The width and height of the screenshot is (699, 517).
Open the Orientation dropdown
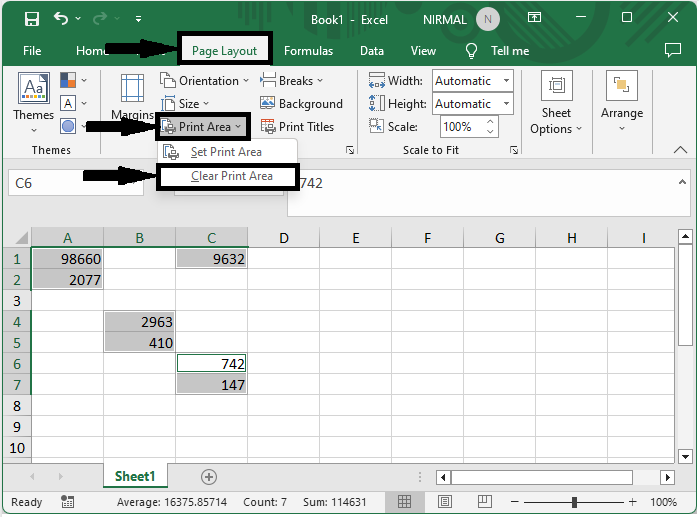click(x=204, y=81)
